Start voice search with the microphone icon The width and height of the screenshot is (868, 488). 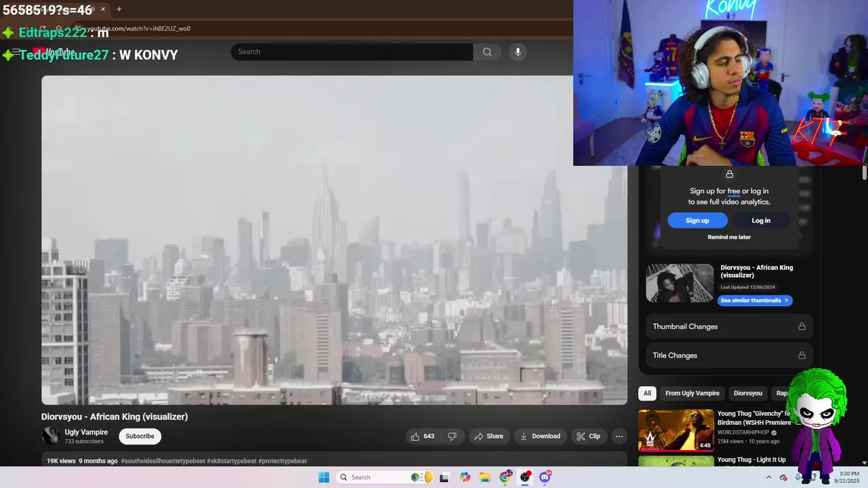tap(518, 52)
